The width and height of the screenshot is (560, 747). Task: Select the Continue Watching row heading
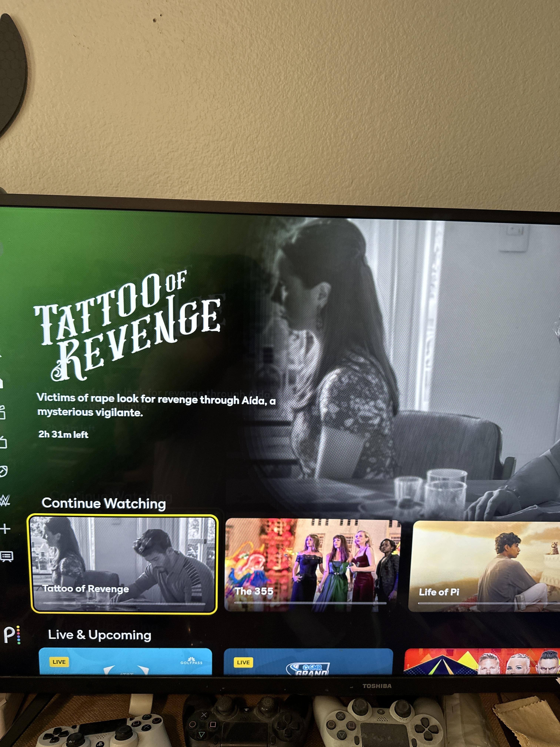[x=104, y=503]
